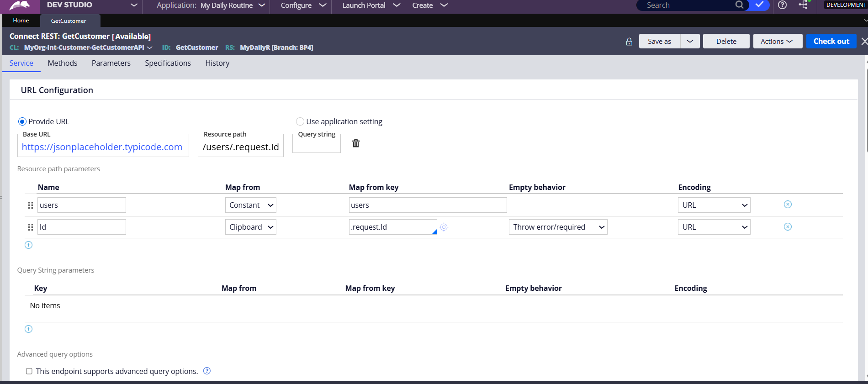Image resolution: width=868 pixels, height=384 pixels.
Task: Open the help icon in top bar
Action: coord(782,5)
